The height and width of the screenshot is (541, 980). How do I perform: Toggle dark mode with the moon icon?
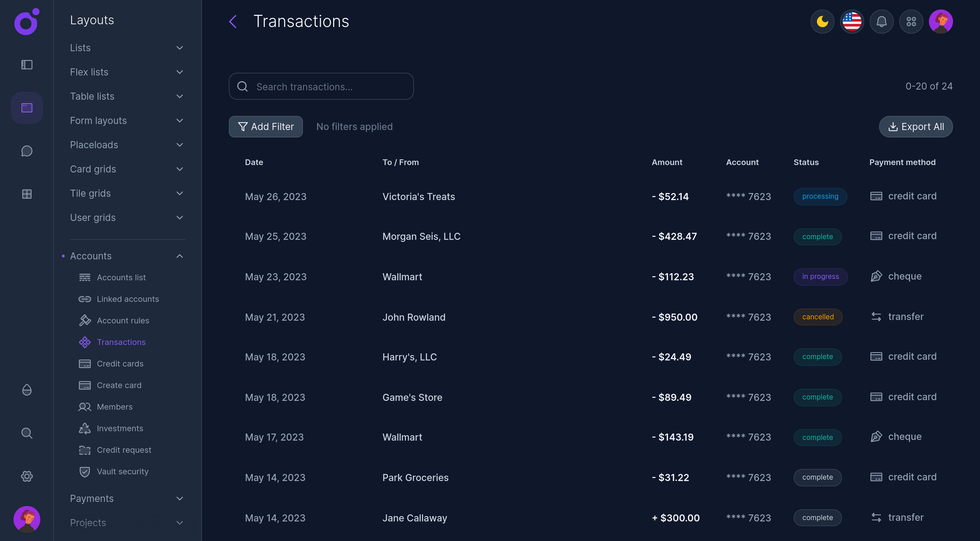822,22
